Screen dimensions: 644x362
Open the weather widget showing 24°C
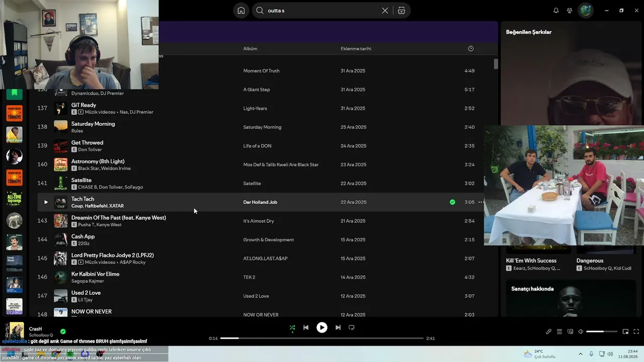tap(539, 354)
